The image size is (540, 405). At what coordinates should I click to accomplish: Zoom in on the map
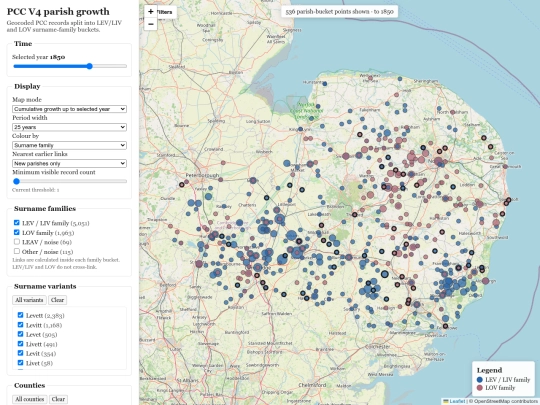coord(150,11)
